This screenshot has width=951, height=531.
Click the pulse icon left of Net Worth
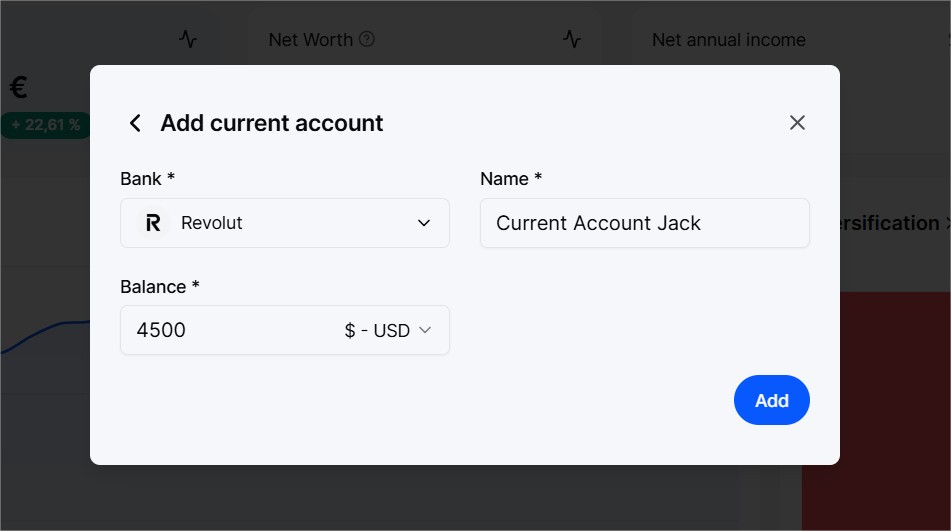click(188, 39)
